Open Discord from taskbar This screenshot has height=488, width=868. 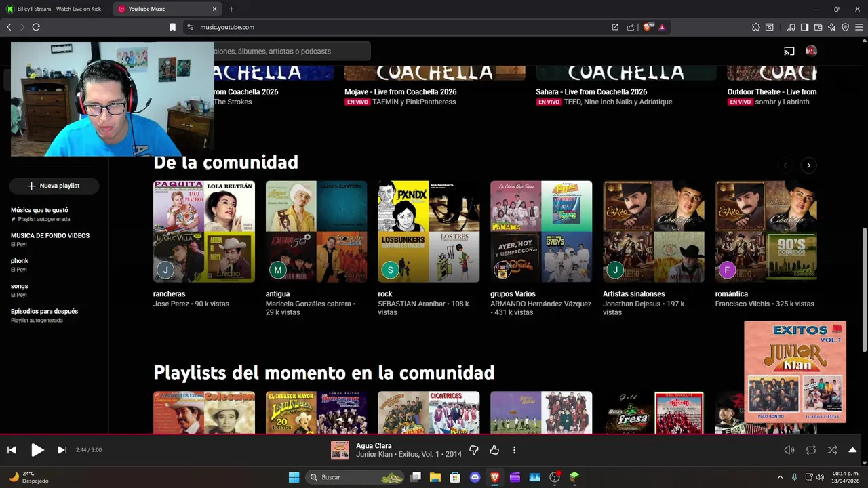coord(475,477)
